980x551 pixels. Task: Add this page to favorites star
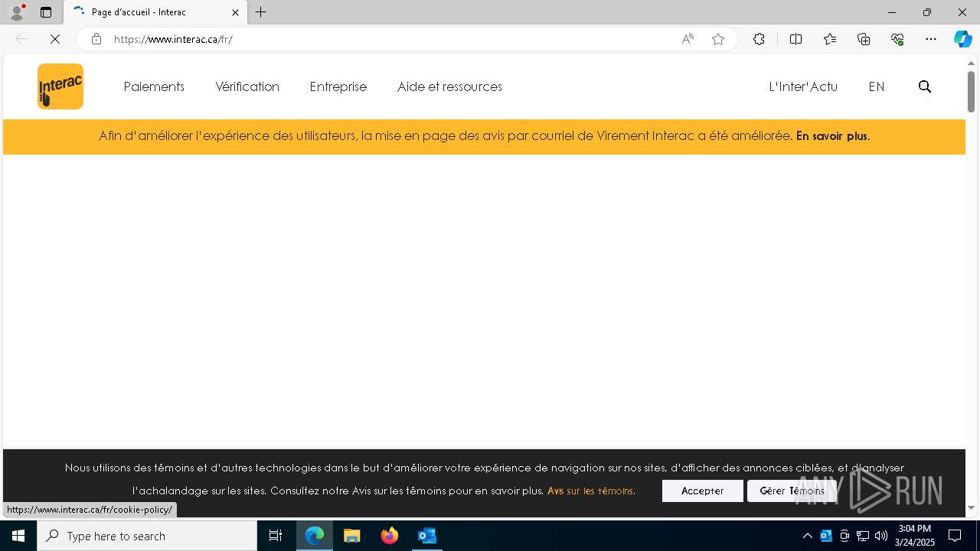718,39
